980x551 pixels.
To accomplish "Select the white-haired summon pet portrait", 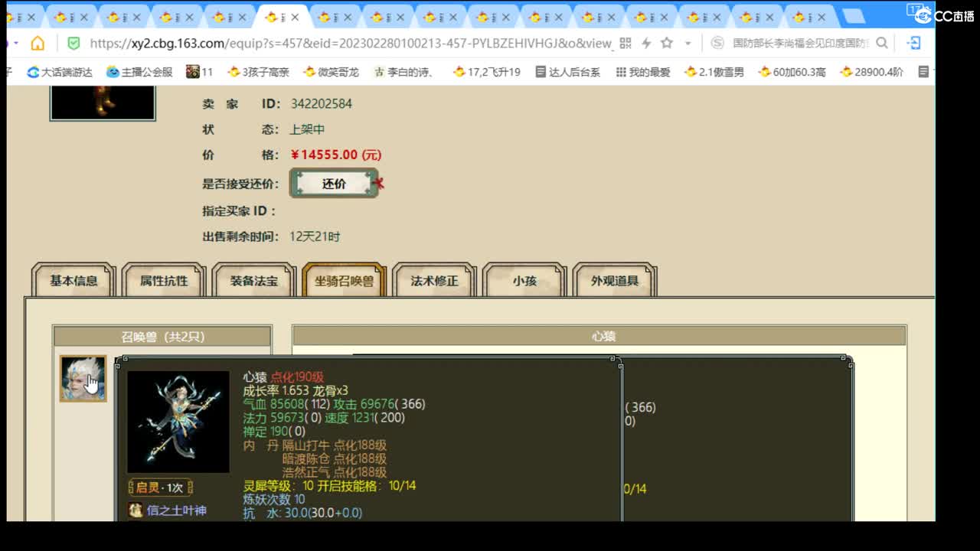I will point(83,379).
